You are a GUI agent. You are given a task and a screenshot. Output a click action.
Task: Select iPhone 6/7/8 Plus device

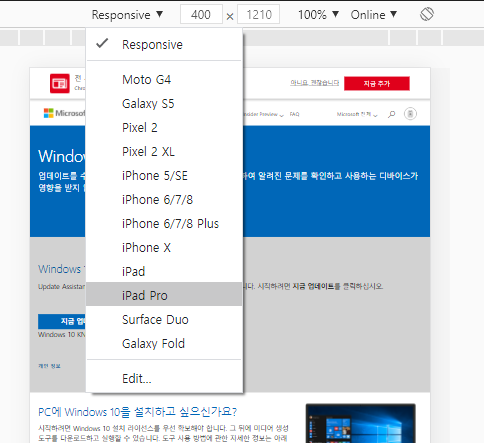pyautogui.click(x=164, y=224)
